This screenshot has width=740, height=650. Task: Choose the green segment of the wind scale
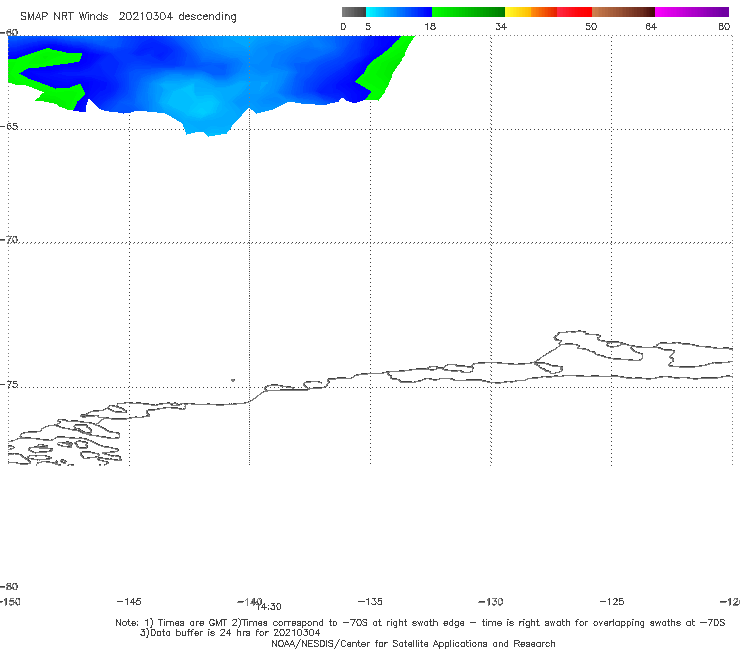tap(468, 12)
